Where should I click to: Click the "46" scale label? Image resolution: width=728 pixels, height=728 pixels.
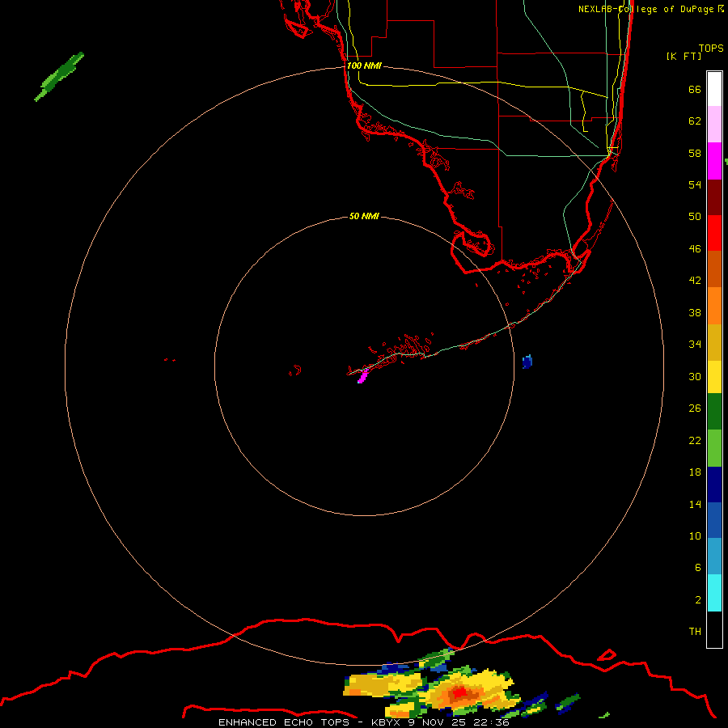tap(695, 248)
